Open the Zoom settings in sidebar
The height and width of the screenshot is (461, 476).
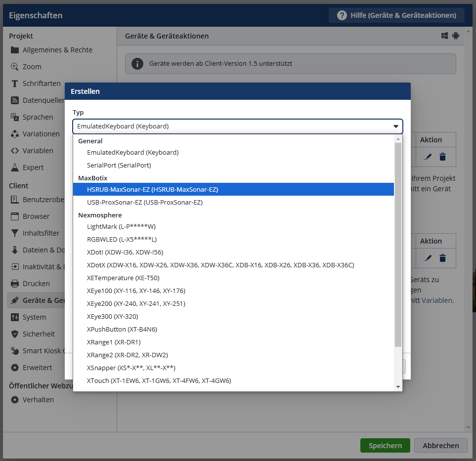32,67
